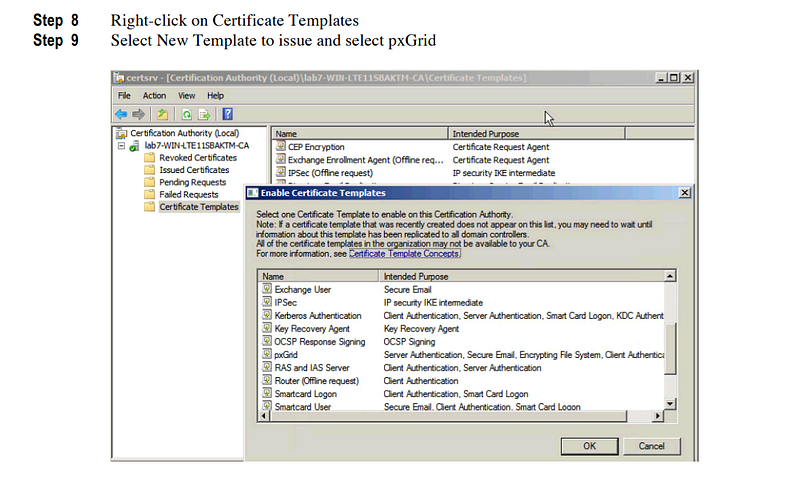The image size is (800, 485).
Task: Select CEP Encryption in main list
Action: [x=316, y=147]
